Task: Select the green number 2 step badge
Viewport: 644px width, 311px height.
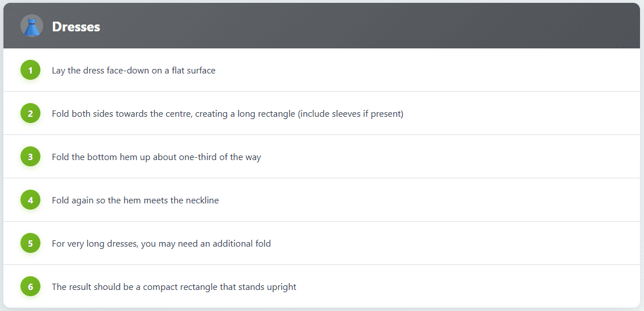Action: click(x=30, y=114)
